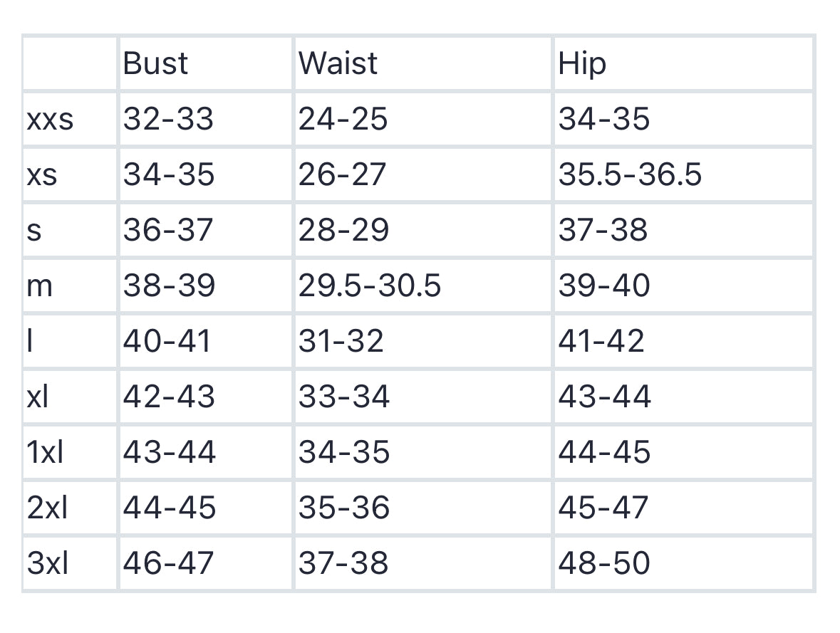
Task: Click waist value 31-32 cell
Action: 341,341
